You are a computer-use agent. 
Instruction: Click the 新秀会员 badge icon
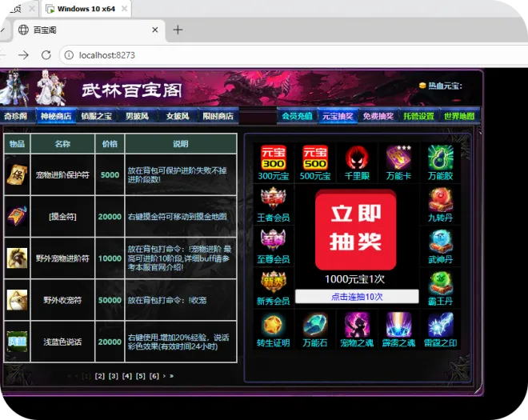[x=274, y=282]
